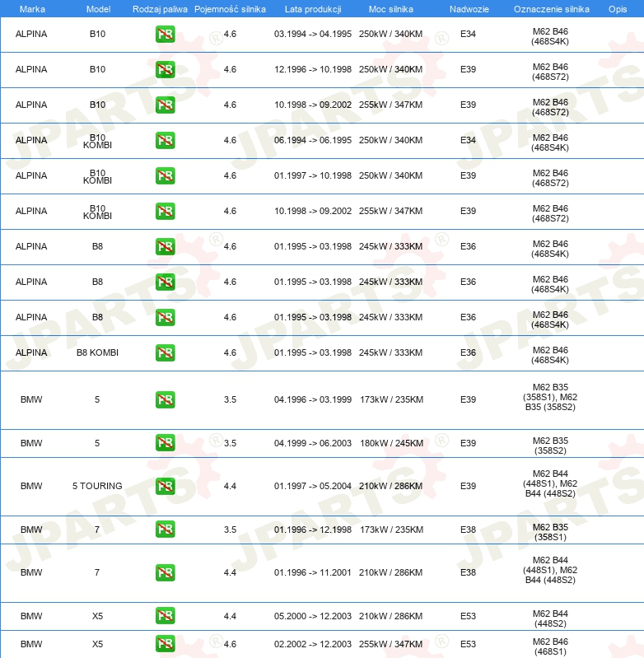Click fuel icon in 03.1994 -> 04.1995 row
The image size is (644, 658).
(165, 34)
